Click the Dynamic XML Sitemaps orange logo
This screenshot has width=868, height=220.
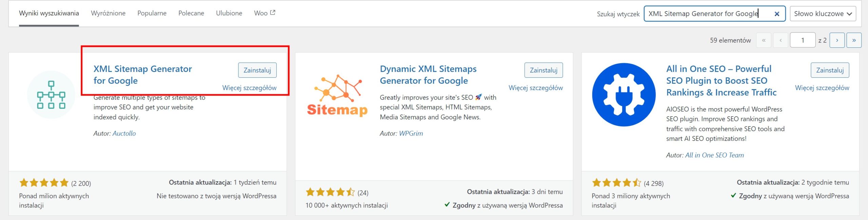click(337, 95)
